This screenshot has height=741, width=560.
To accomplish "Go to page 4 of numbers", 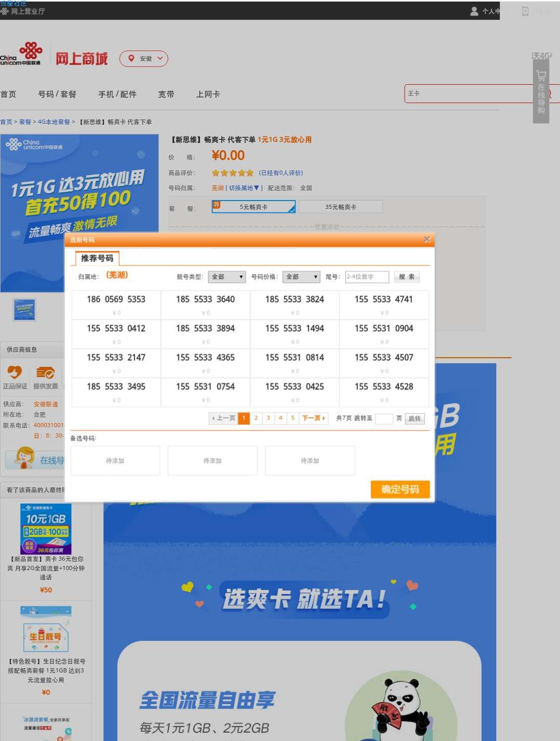I will (281, 418).
